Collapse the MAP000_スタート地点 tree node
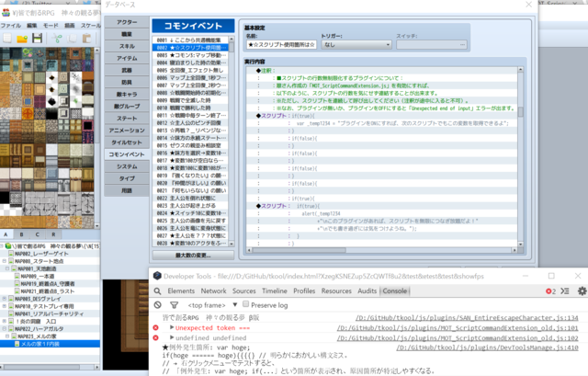588x376 pixels. click(x=4, y=261)
